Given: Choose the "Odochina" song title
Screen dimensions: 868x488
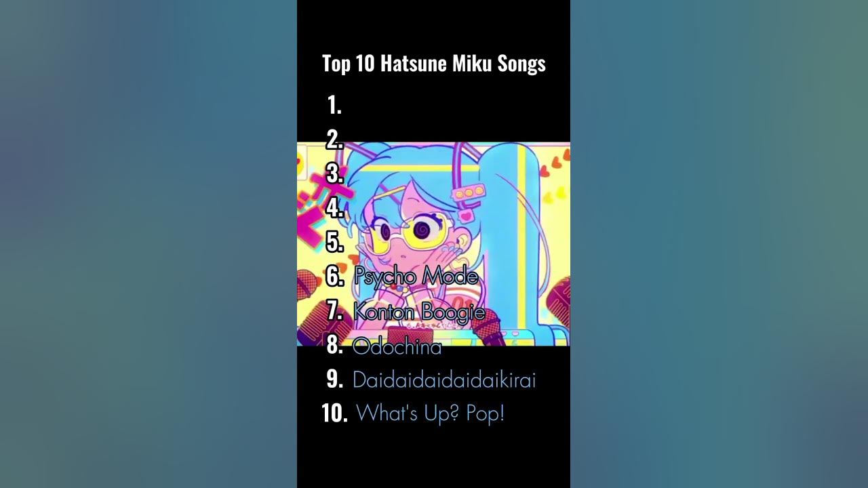Looking at the screenshot, I should pos(397,347).
